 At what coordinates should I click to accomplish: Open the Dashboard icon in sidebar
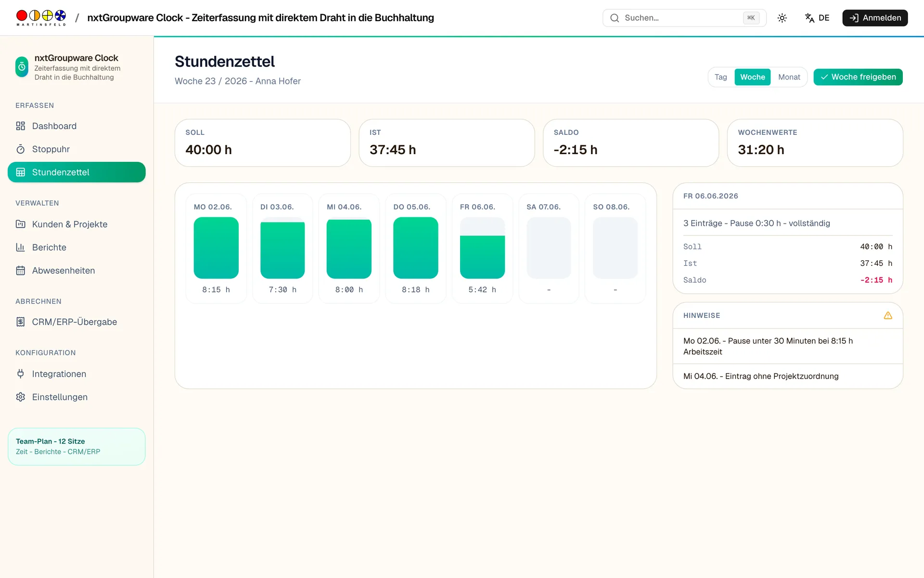point(20,126)
